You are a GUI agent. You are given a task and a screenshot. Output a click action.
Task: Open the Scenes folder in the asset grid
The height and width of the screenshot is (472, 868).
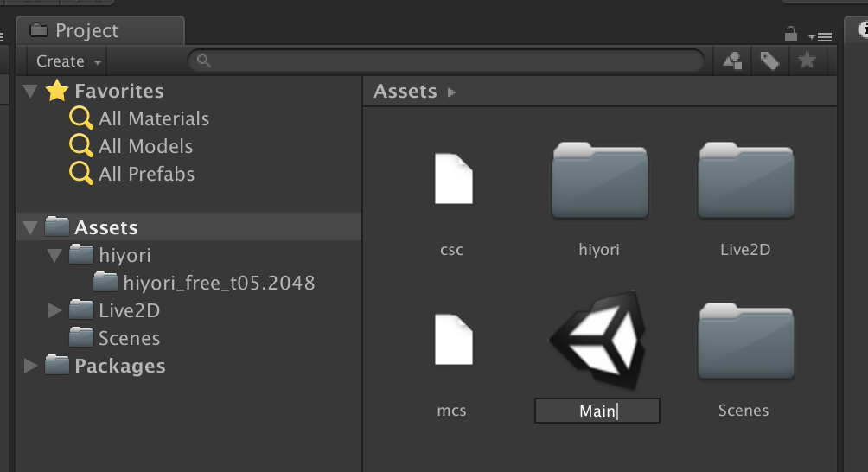pos(745,341)
